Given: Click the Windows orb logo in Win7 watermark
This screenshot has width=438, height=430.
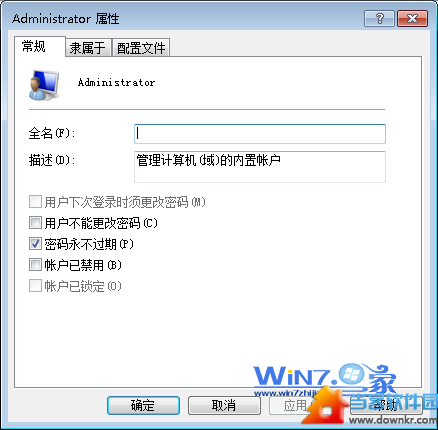Looking at the screenshot, I should pos(351,375).
